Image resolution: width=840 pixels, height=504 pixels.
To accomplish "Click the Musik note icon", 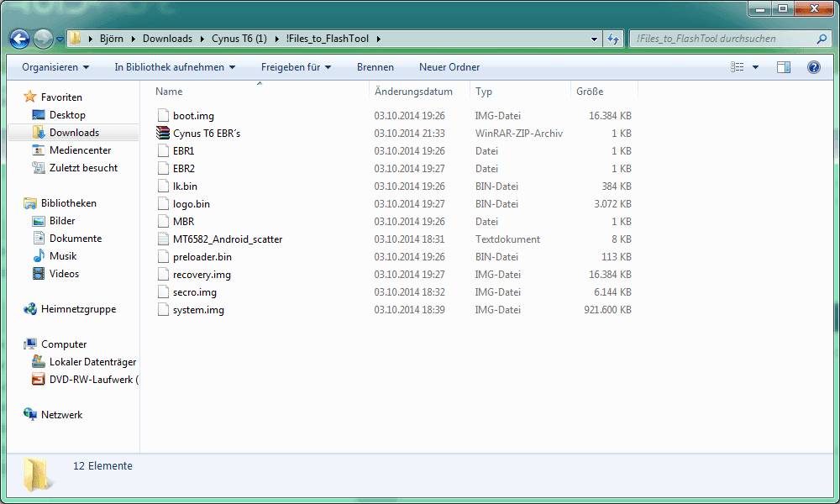I will pyautogui.click(x=39, y=256).
